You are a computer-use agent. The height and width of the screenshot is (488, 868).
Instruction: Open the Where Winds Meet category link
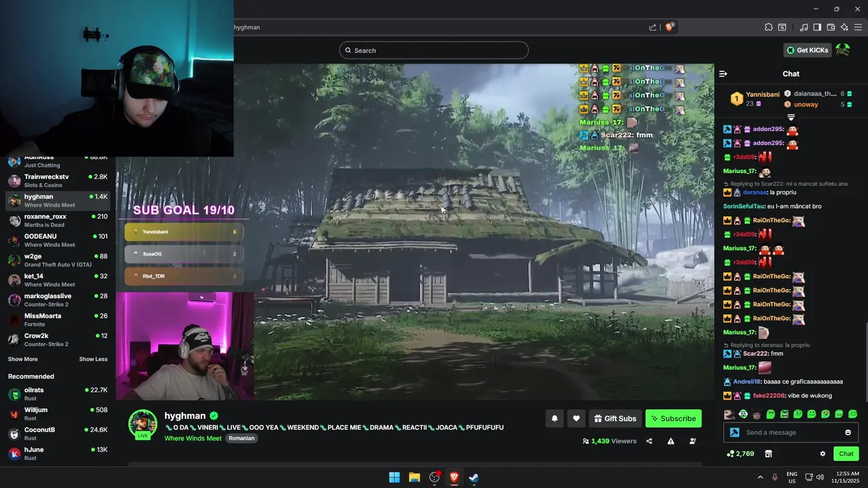(193, 439)
